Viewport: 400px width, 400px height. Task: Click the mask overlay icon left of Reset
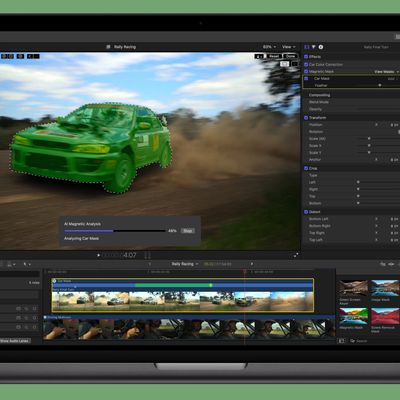point(259,56)
